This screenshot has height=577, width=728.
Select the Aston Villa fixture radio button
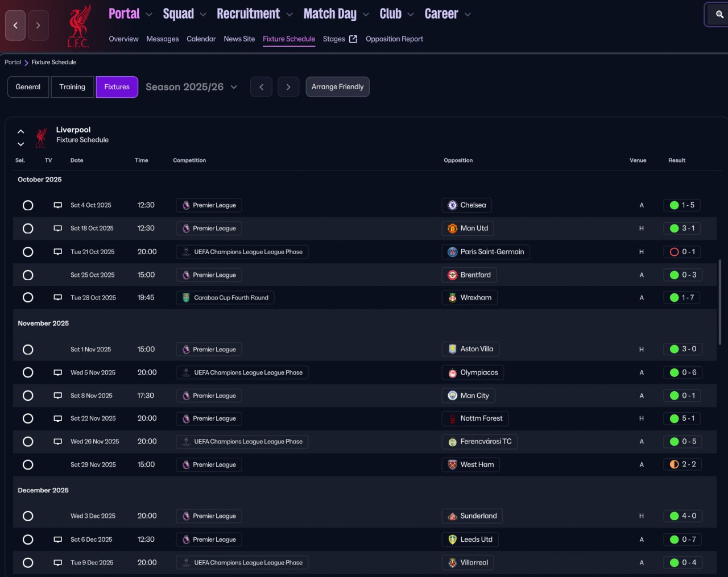(x=28, y=350)
